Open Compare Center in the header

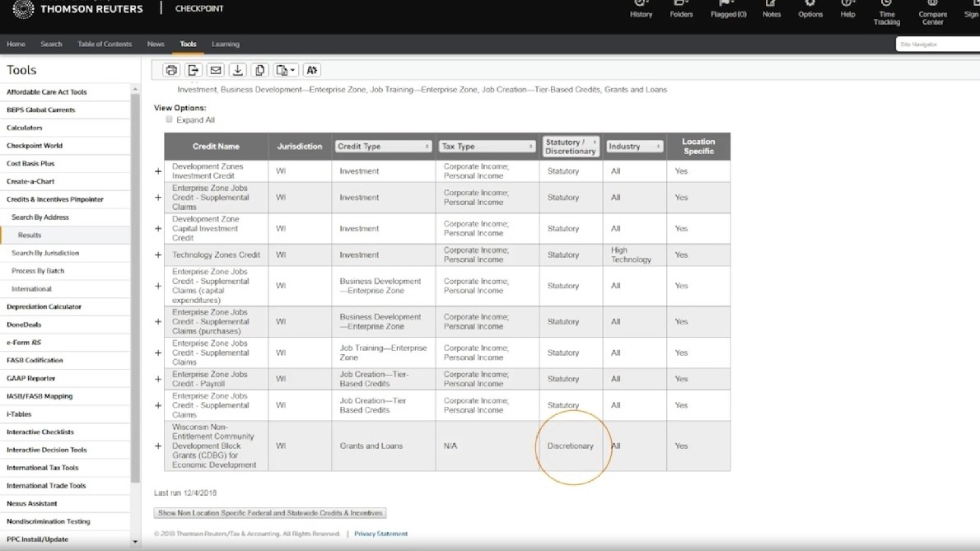[x=932, y=13]
